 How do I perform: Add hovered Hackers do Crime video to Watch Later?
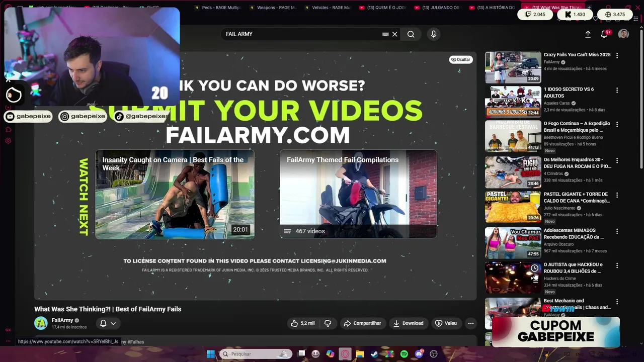534,268
